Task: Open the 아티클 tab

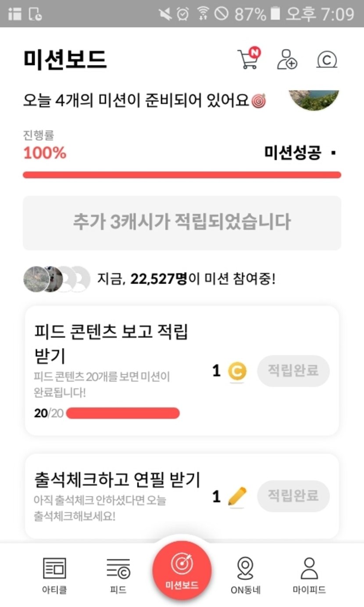Action: pos(55,575)
